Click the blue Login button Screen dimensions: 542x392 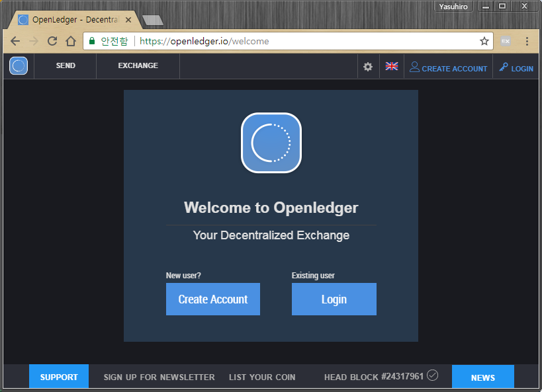[334, 299]
